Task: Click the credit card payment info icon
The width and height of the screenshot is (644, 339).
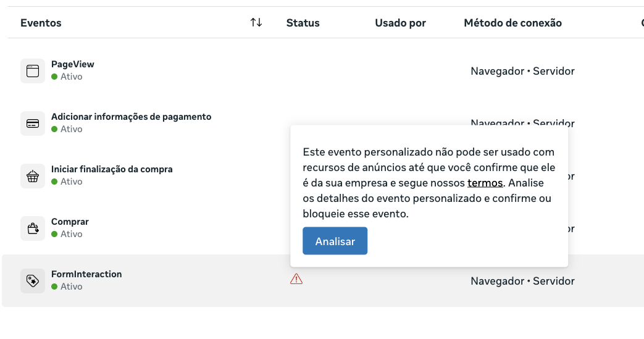Action: coord(33,123)
